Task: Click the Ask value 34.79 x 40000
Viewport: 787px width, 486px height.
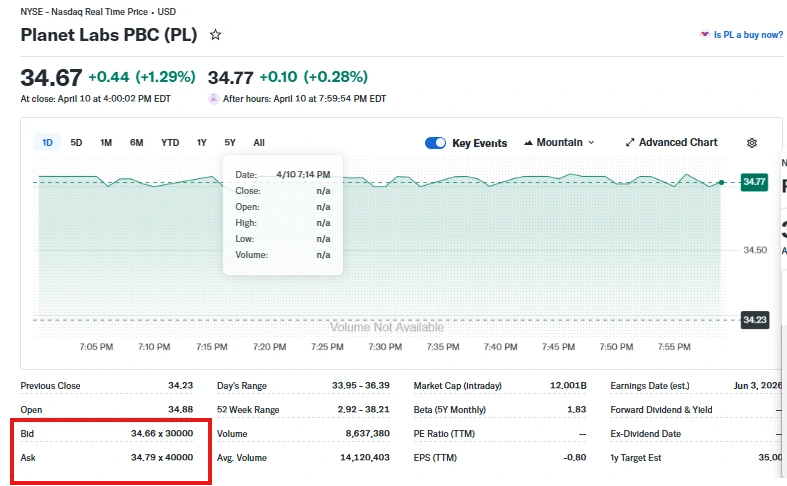Action: coord(162,457)
